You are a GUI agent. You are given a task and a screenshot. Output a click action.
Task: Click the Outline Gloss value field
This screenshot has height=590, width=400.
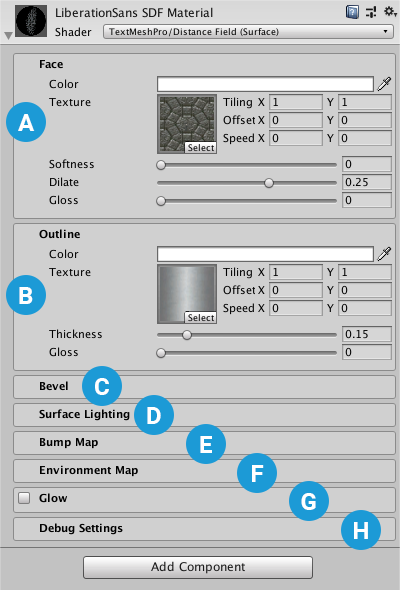(367, 352)
